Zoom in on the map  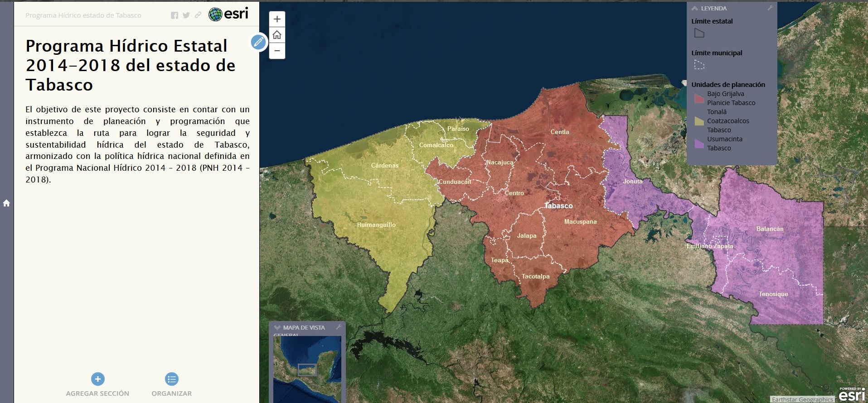(277, 19)
